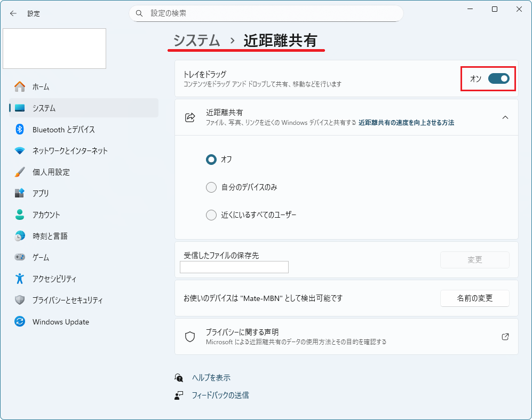Open 近距離共有の速度を向上させる方法 link

pos(406,123)
